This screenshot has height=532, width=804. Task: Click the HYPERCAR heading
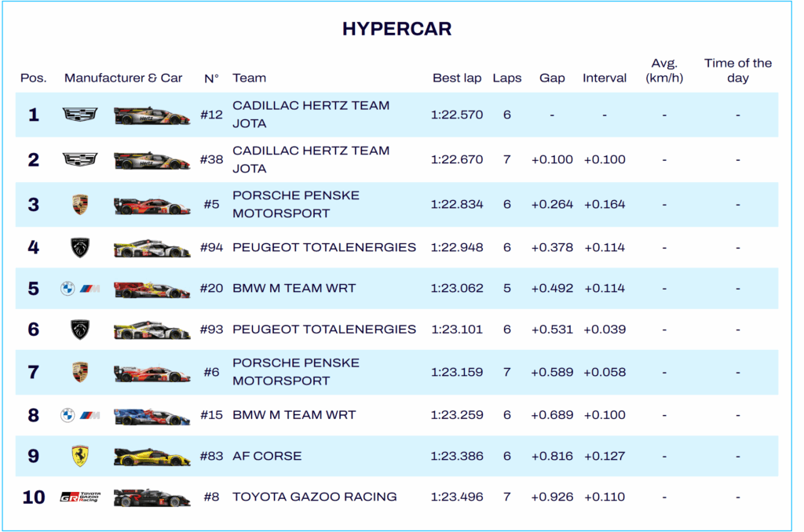point(397,29)
